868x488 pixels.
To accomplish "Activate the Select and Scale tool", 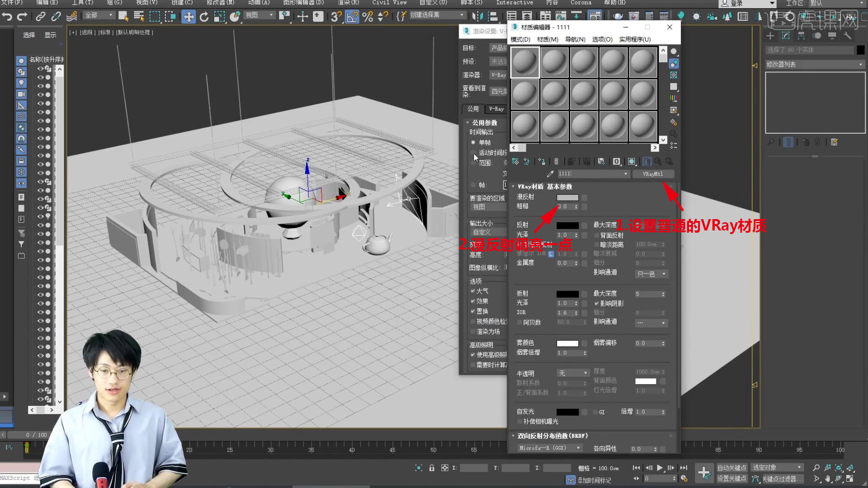I will pyautogui.click(x=219, y=17).
